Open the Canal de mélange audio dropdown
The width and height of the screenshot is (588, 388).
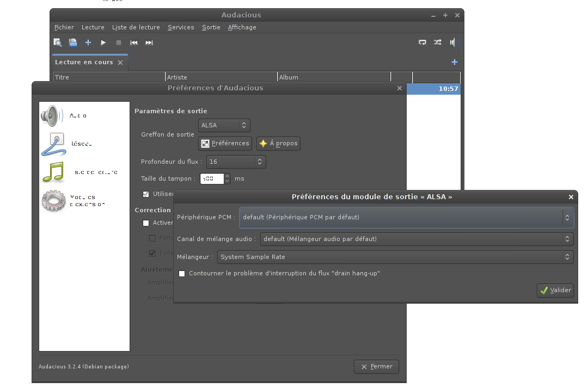tap(416, 239)
